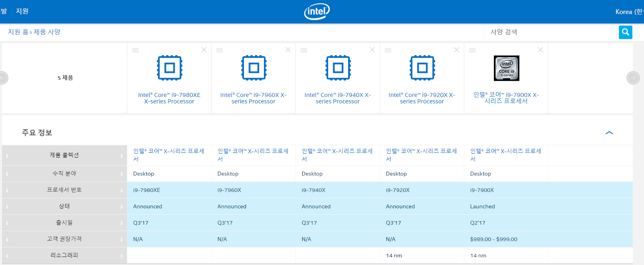Image resolution: width=644 pixels, height=265 pixels.
Task: Click the right carousel arrow button
Action: [633, 78]
